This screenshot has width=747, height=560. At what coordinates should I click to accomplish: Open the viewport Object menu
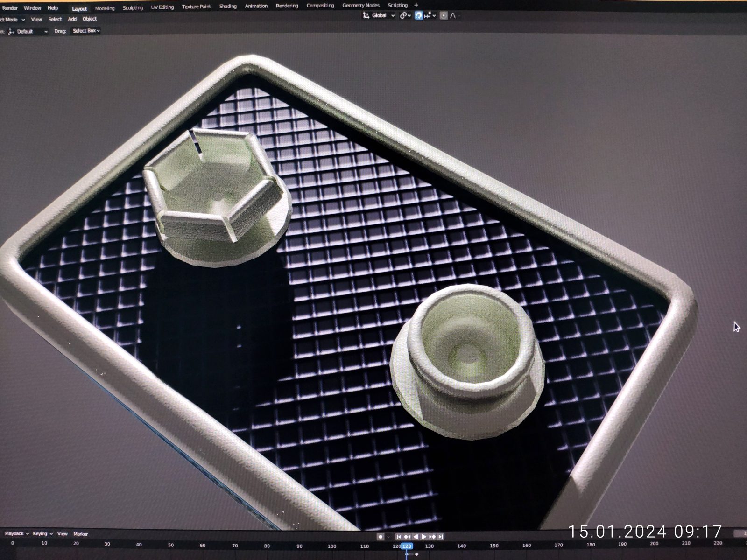point(90,19)
